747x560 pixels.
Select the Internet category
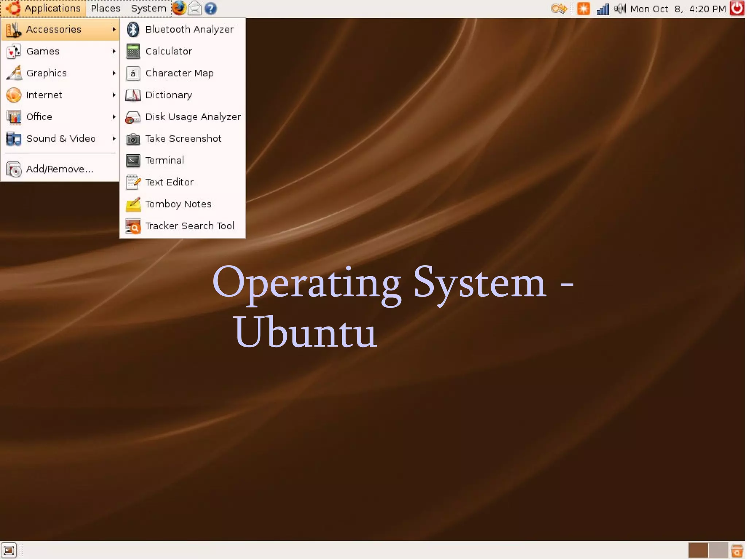point(60,95)
